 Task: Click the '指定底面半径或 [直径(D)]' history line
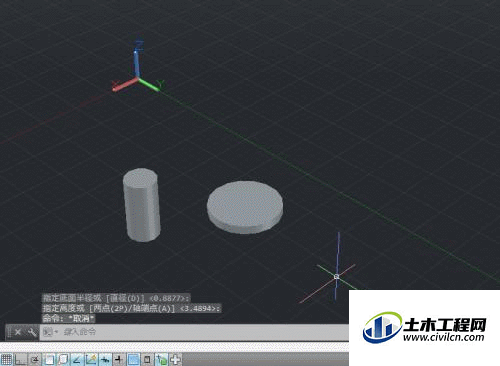point(116,298)
